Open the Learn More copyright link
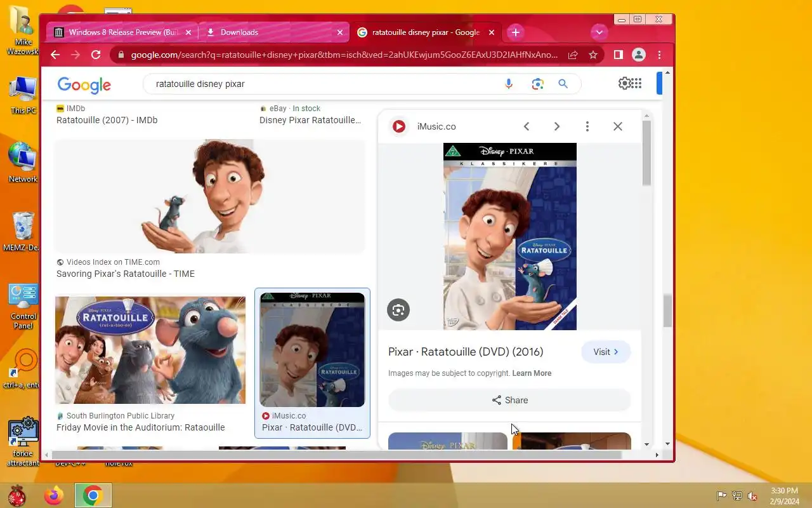This screenshot has height=508, width=812. pos(532,373)
